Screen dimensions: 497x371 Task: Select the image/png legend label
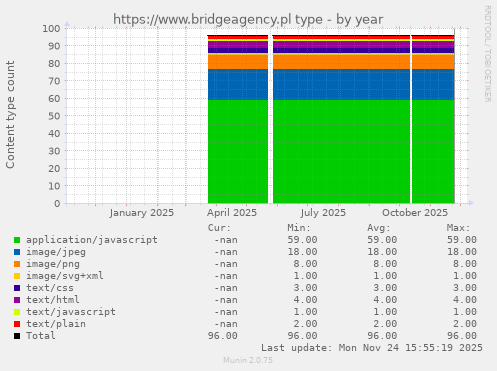[53, 264]
